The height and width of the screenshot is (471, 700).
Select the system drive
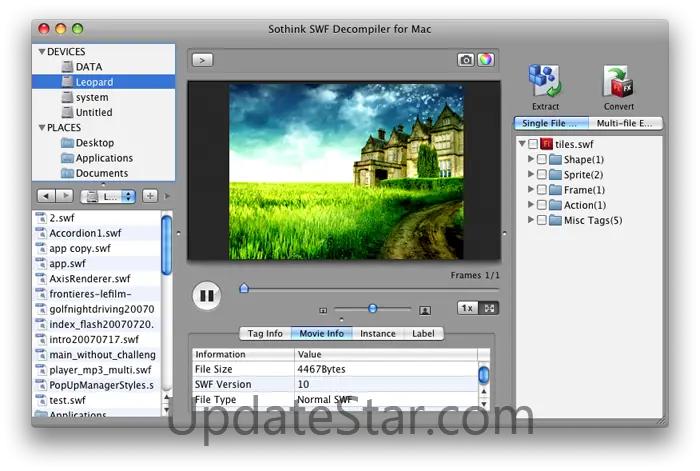coord(104,97)
